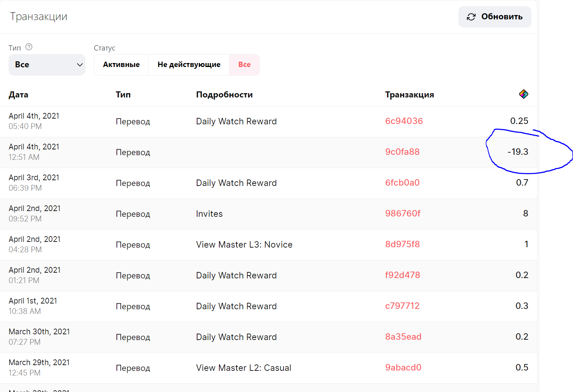Open transaction link f92d478

pos(402,275)
